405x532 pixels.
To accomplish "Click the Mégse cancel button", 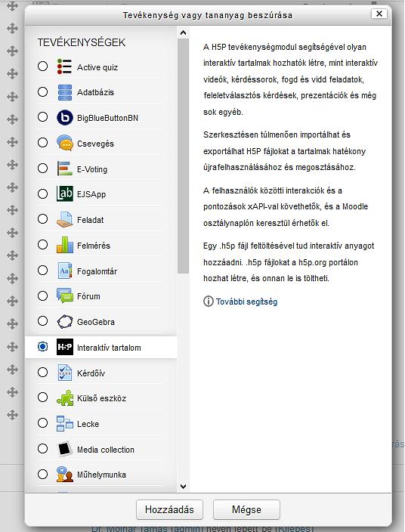I will [x=246, y=509].
